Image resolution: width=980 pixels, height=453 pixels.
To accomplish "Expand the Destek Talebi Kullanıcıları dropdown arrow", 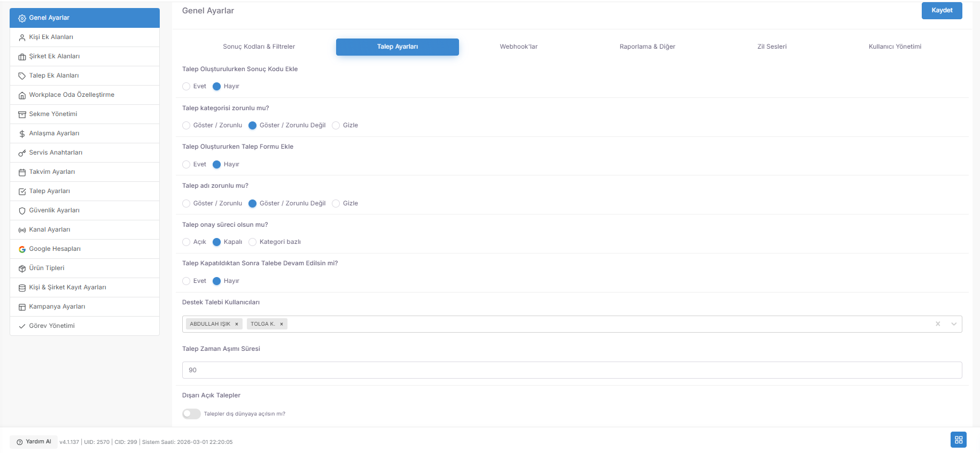I will [x=954, y=324].
